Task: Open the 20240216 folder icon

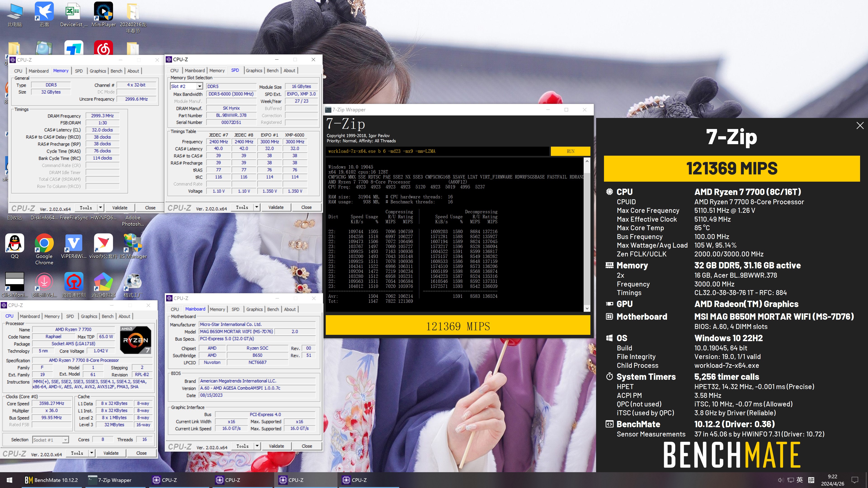Action: point(133,18)
